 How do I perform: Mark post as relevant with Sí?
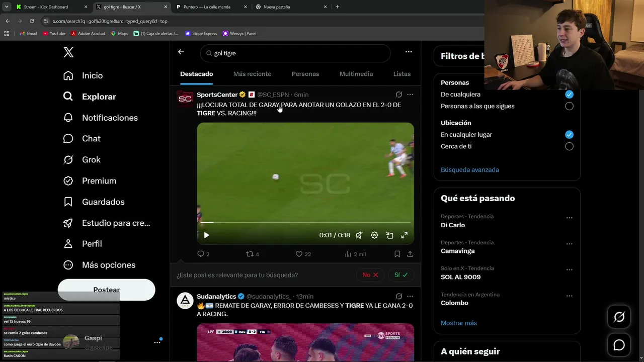(x=401, y=275)
